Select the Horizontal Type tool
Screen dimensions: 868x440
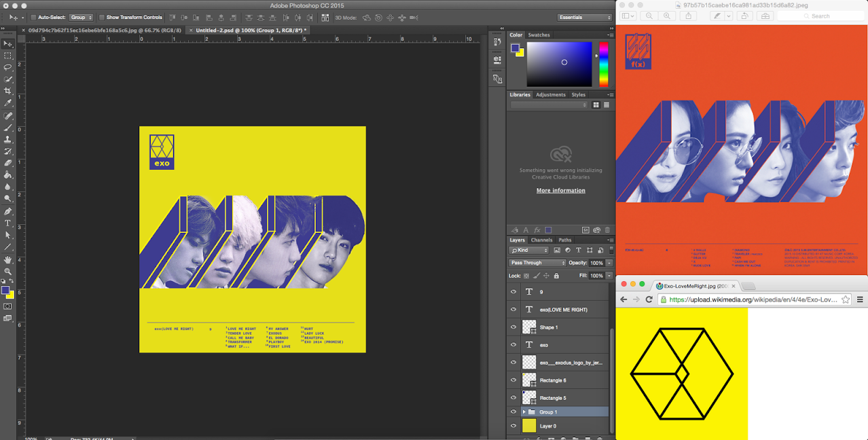tap(8, 223)
